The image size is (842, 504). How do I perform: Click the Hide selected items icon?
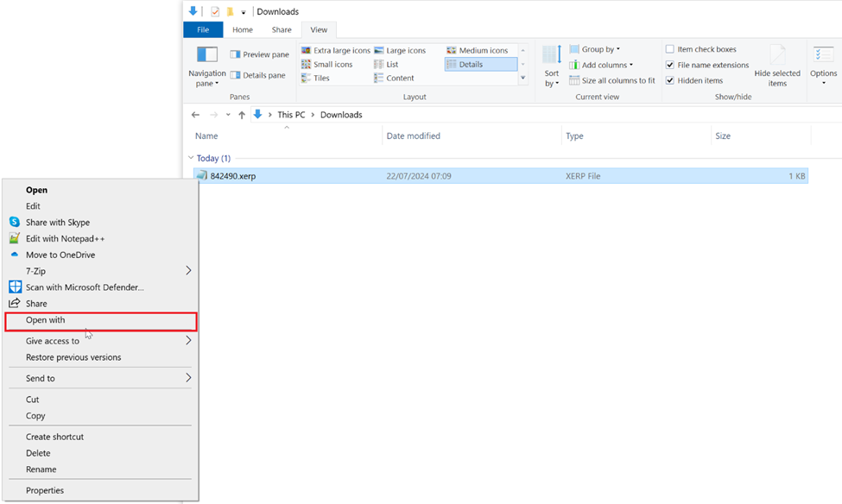(x=777, y=57)
